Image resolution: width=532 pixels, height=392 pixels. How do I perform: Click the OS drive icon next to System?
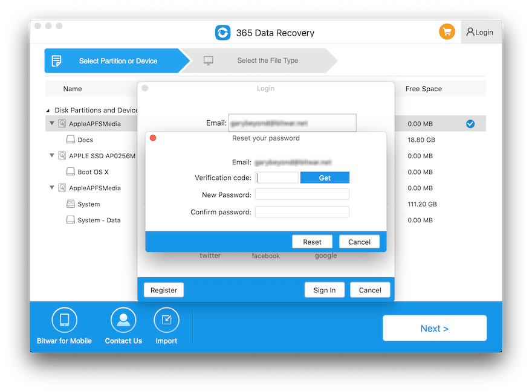(70, 204)
